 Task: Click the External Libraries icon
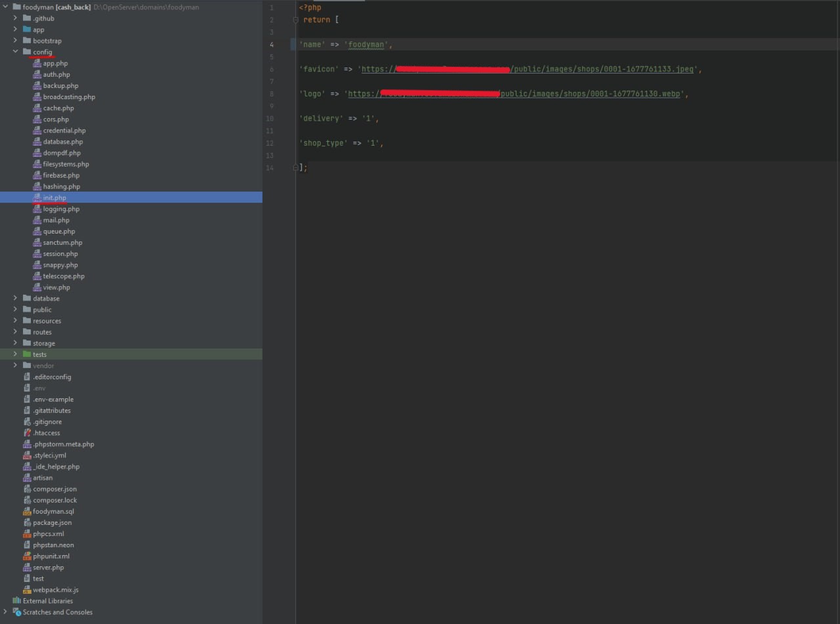pyautogui.click(x=16, y=601)
